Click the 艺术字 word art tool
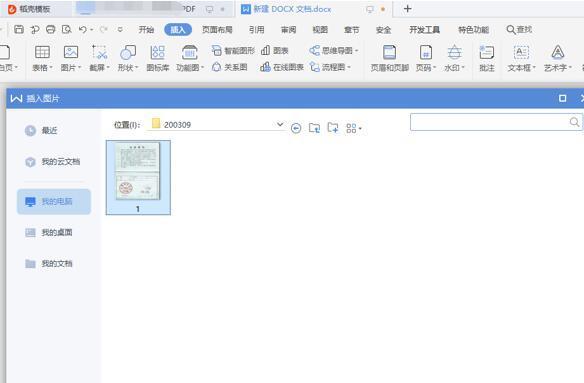Image resolution: width=584 pixels, height=383 pixels. tap(558, 58)
